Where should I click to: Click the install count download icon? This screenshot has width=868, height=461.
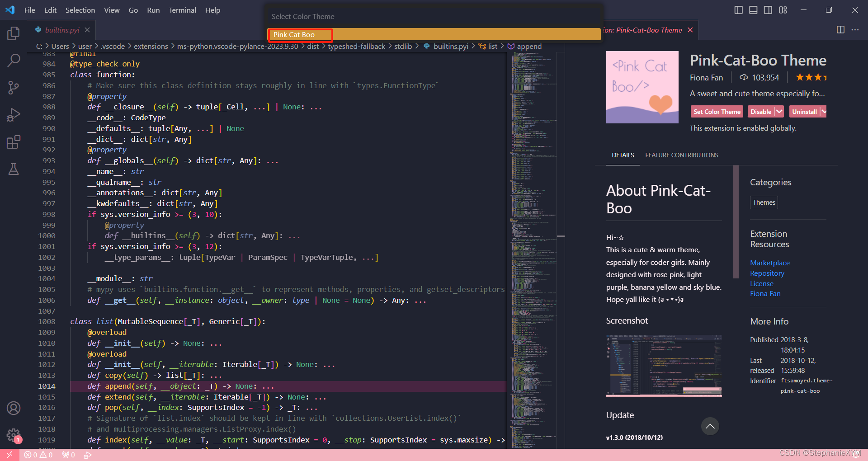pyautogui.click(x=744, y=77)
